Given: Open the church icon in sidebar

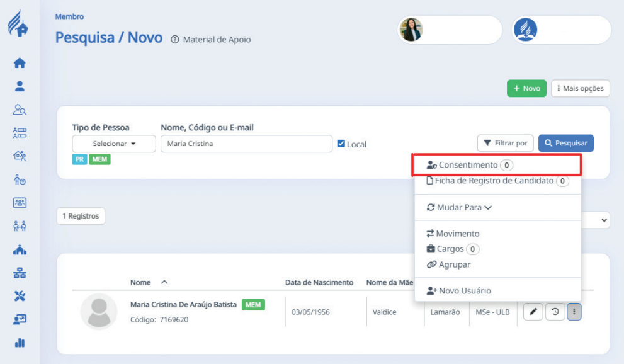Looking at the screenshot, I should coord(20,249).
